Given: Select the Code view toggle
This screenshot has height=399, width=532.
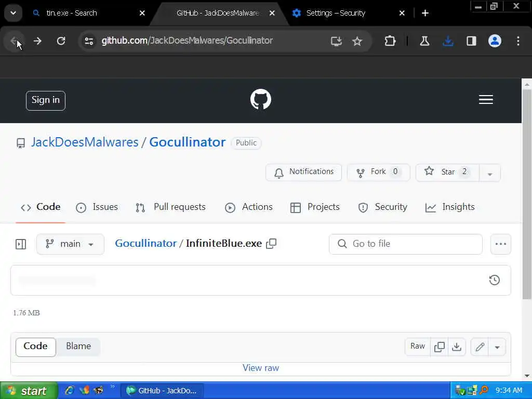Looking at the screenshot, I should point(36,347).
